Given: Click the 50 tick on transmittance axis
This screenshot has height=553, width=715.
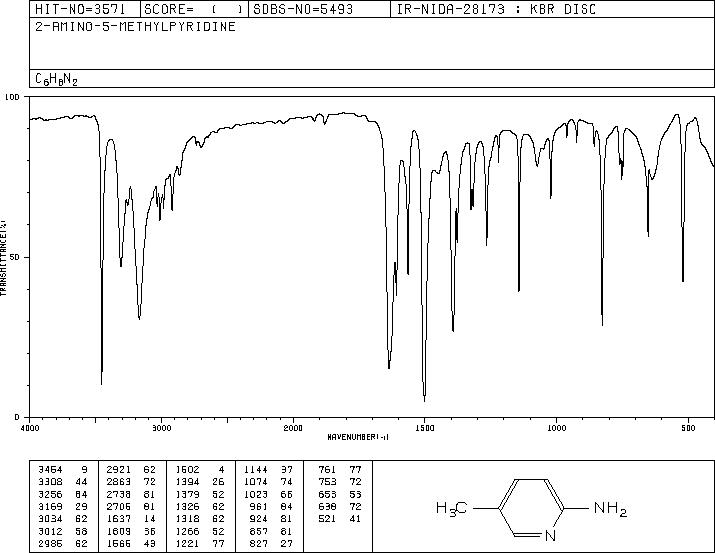Looking at the screenshot, I should [x=16, y=257].
